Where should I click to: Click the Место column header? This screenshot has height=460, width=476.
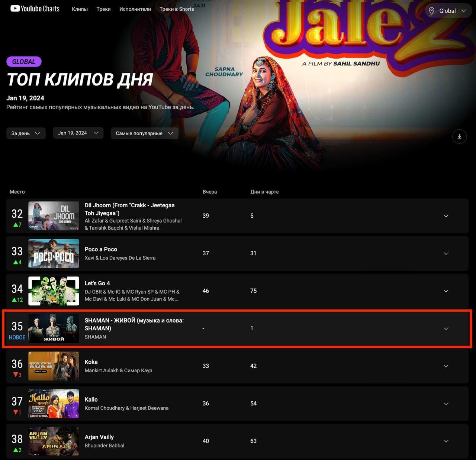pyautogui.click(x=17, y=192)
